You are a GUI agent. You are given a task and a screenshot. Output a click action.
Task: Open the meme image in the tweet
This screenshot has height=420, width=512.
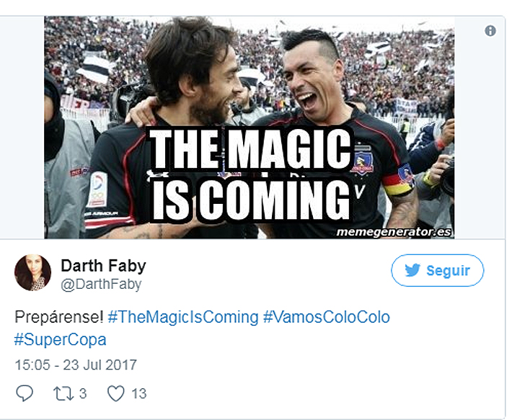point(249,128)
